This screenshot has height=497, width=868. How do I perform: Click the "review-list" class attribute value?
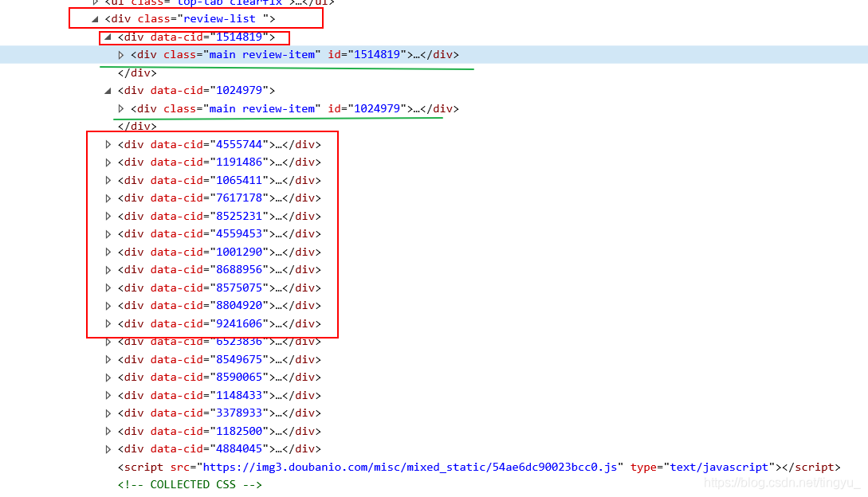pos(220,19)
